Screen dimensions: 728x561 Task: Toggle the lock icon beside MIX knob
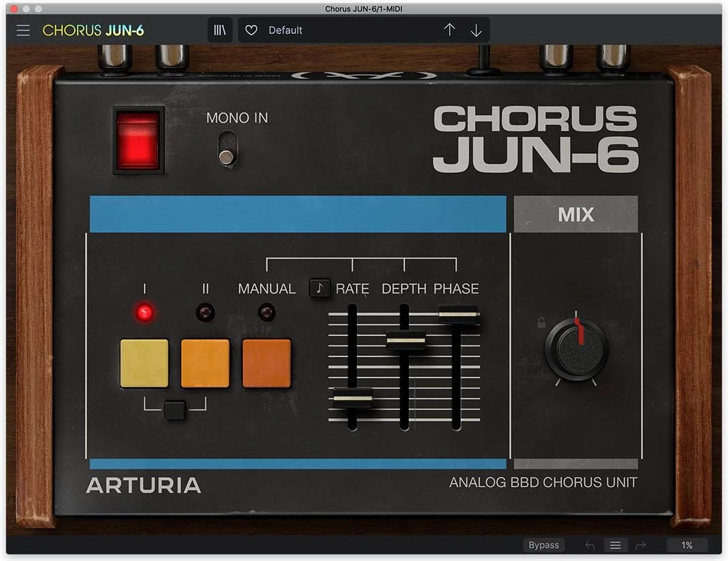point(542,322)
